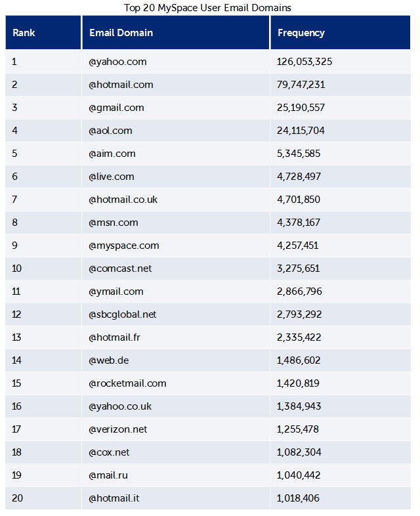Click the @gmail.com cell
The image size is (420, 516).
pos(117,108)
